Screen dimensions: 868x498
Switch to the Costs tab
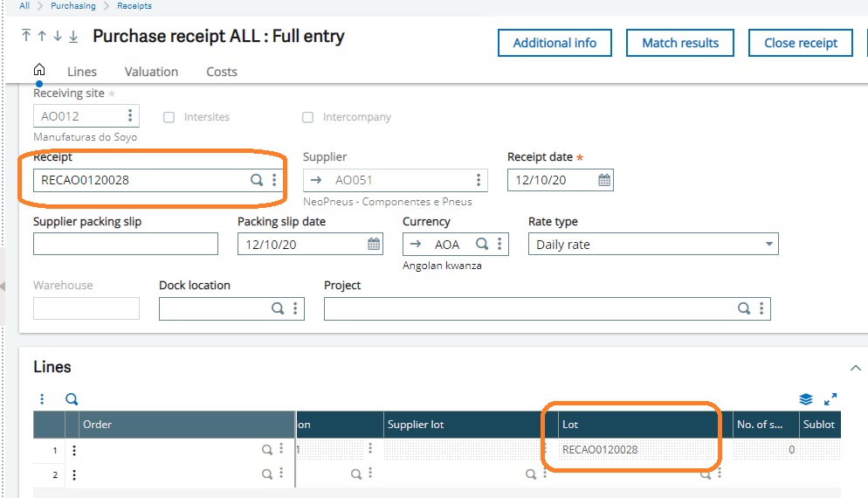(222, 72)
